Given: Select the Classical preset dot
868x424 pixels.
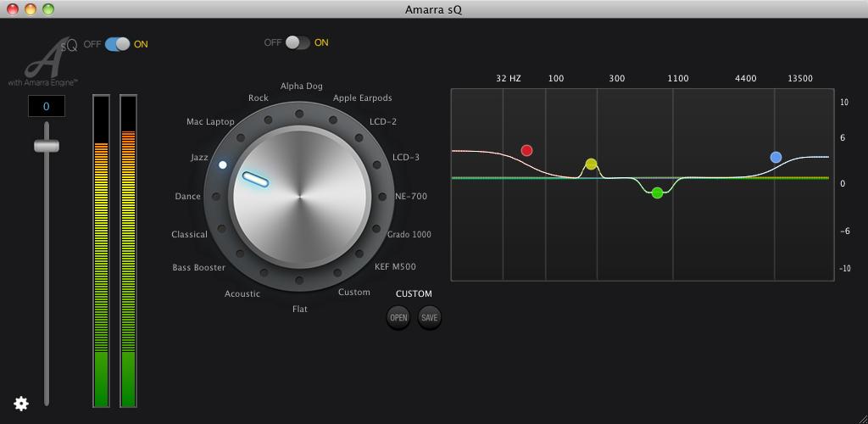Looking at the screenshot, I should pos(221,229).
